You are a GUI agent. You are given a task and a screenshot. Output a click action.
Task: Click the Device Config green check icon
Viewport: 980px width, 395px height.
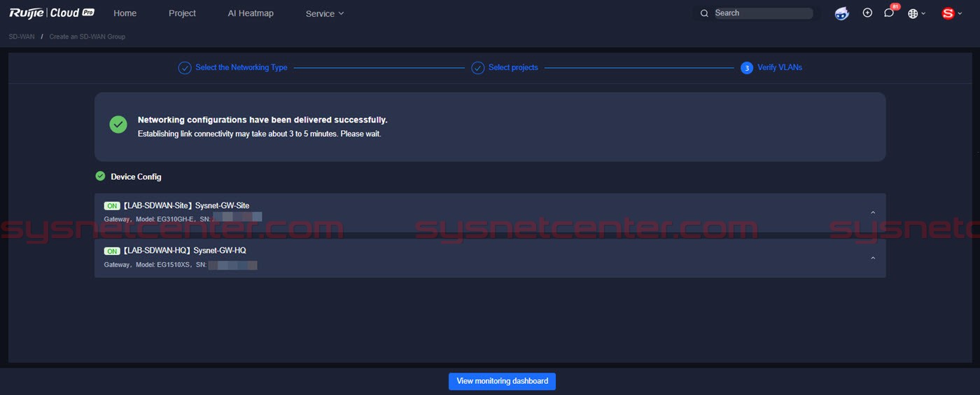100,176
